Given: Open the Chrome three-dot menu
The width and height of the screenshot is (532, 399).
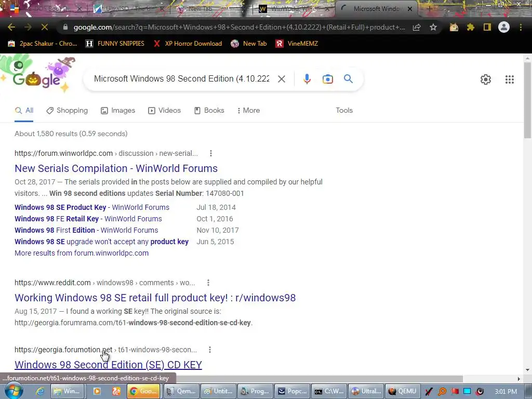Looking at the screenshot, I should [521, 27].
